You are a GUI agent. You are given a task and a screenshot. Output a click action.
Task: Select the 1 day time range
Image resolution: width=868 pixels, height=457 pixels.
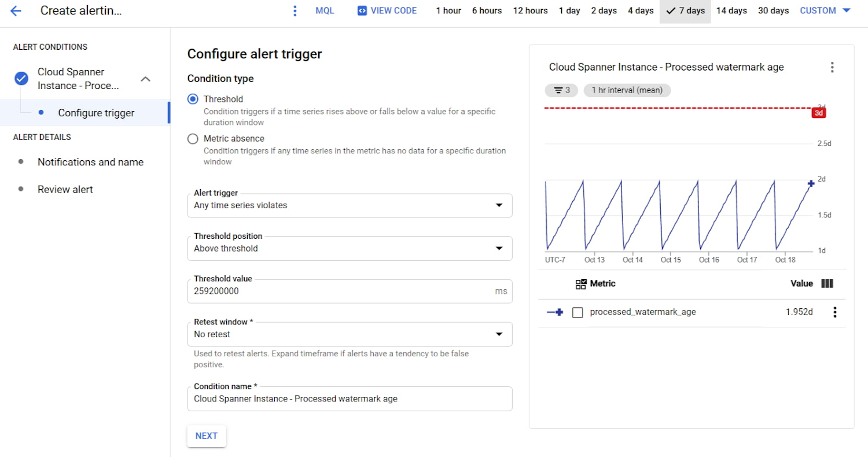point(569,10)
